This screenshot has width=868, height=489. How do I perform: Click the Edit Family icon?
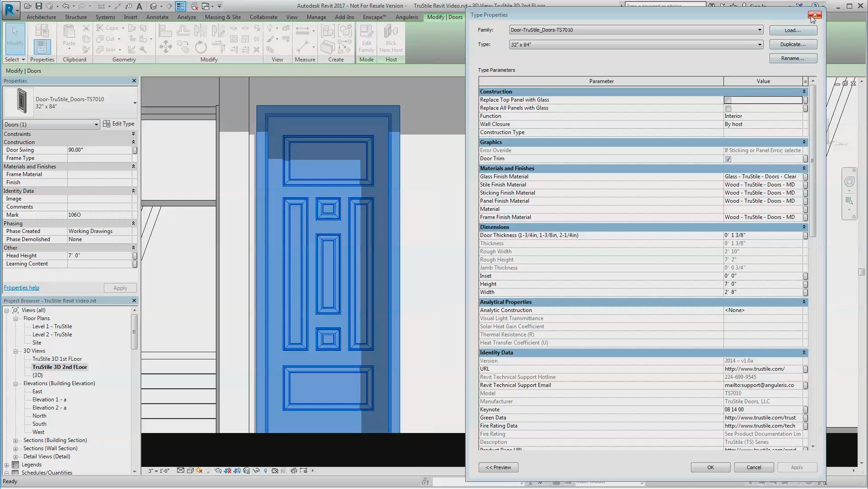pos(366,39)
